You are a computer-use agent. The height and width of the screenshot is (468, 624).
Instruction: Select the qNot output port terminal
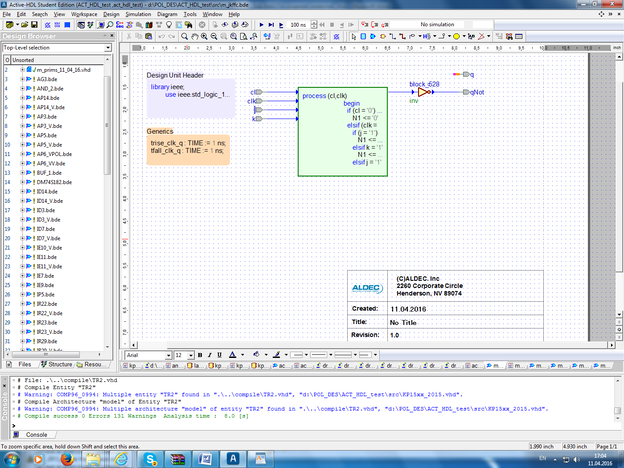point(464,91)
